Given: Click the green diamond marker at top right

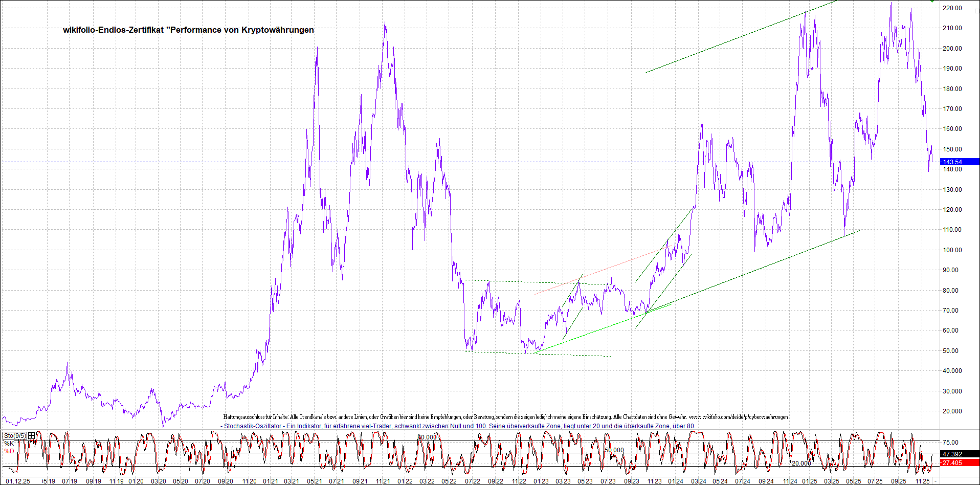Looking at the screenshot, I should (x=932, y=2).
